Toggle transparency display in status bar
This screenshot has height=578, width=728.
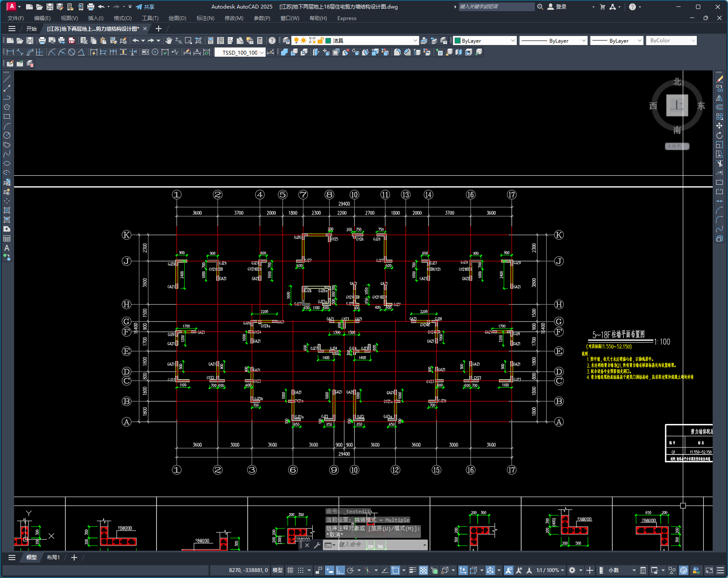pos(423,570)
